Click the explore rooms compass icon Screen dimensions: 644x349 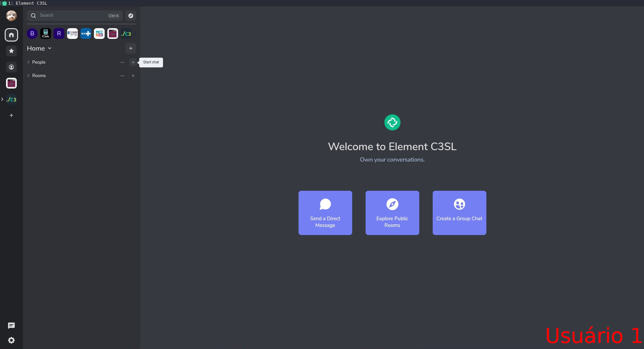pyautogui.click(x=131, y=16)
